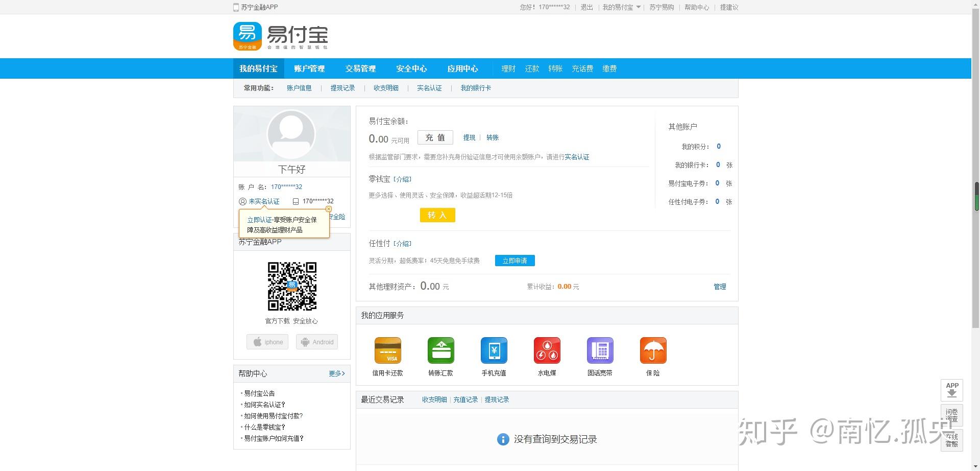Image resolution: width=980 pixels, height=471 pixels.
Task: Click the 充值 button
Action: coord(435,137)
